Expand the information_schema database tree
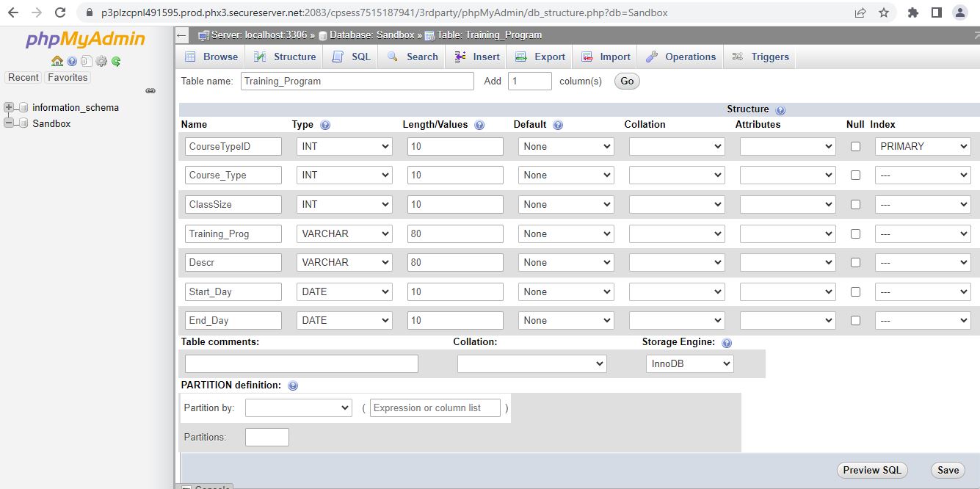Image resolution: width=980 pixels, height=489 pixels. coord(9,107)
